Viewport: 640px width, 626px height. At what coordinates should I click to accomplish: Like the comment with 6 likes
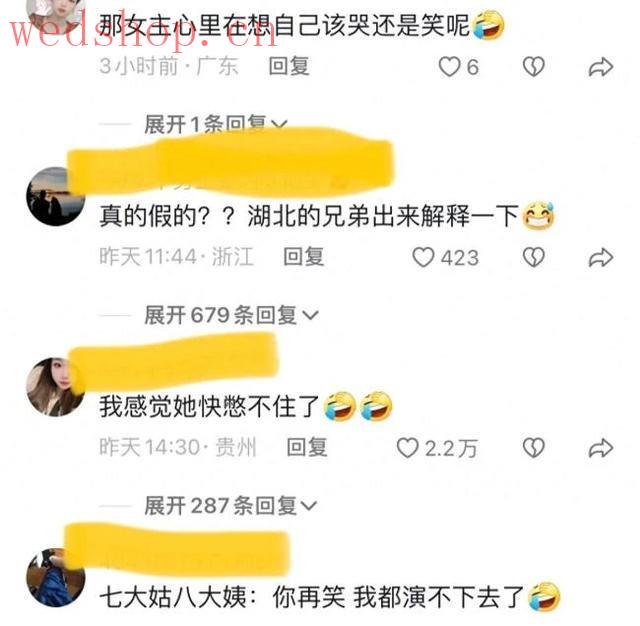click(449, 67)
